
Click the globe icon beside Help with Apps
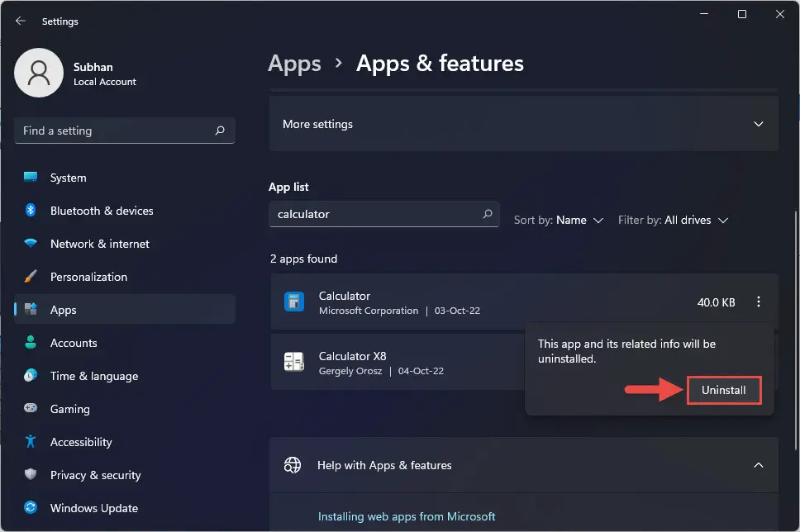tap(293, 465)
